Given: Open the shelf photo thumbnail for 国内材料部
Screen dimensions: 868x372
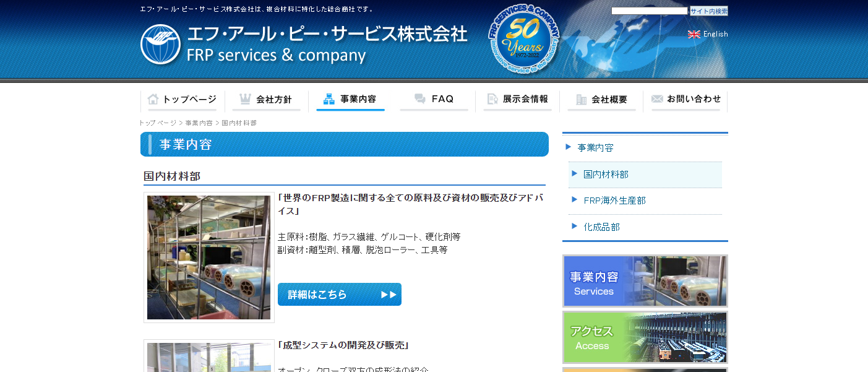Looking at the screenshot, I should click(x=209, y=257).
